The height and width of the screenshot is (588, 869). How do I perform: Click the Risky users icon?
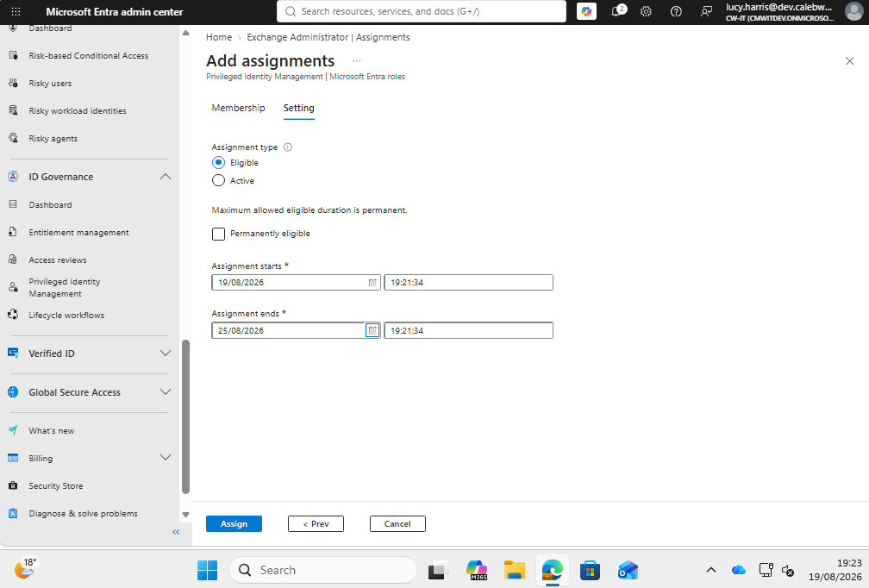coord(13,83)
